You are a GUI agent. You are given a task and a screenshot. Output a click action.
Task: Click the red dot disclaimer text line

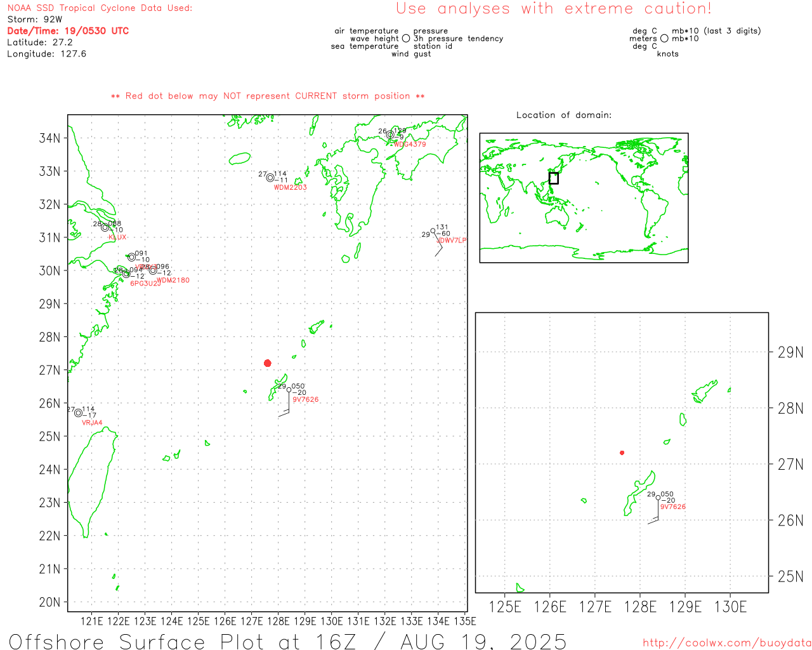268,96
